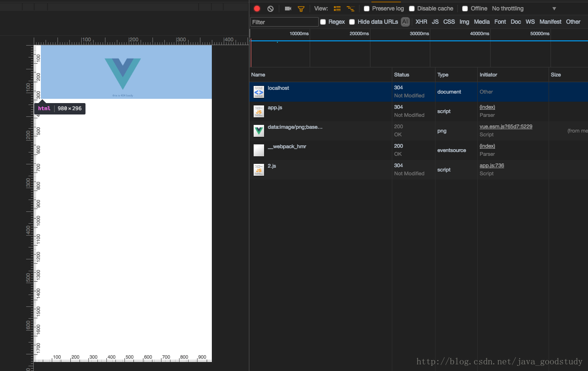Filter requests by Manifest
The image size is (588, 371).
(x=550, y=22)
